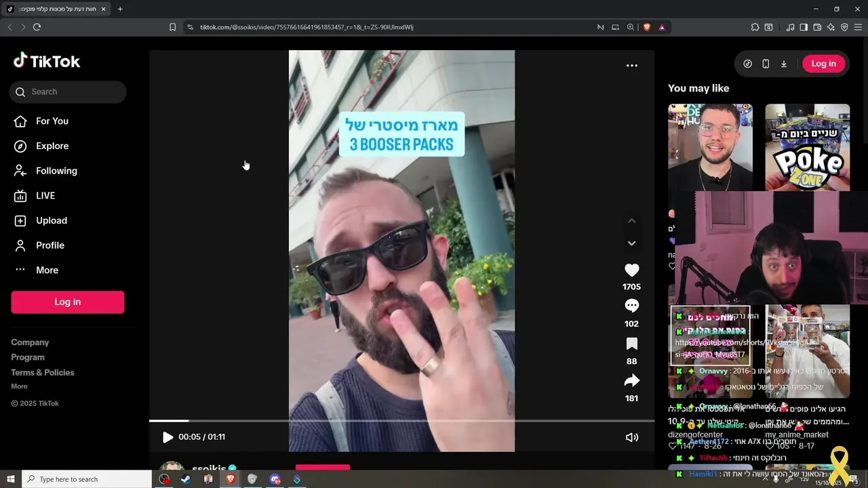The height and width of the screenshot is (488, 868).
Task: Play the video
Action: coord(167,437)
